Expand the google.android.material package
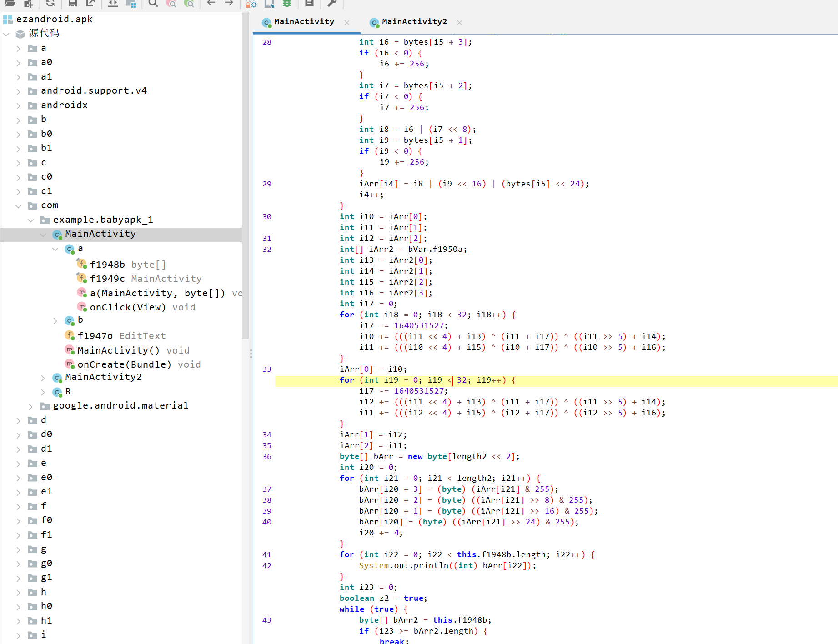 [x=30, y=406]
